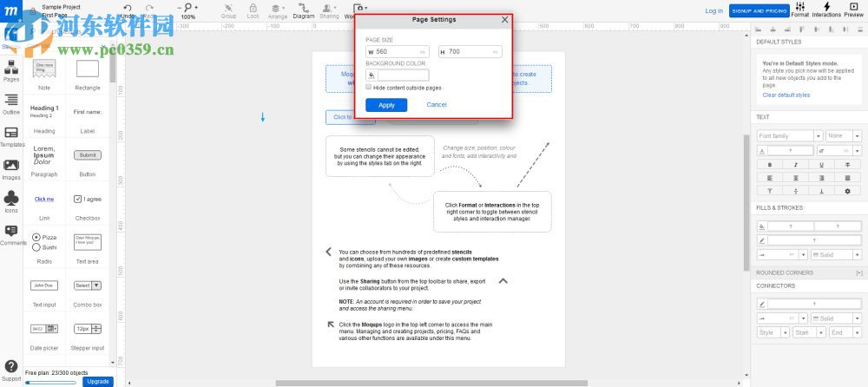
Task: Open the Moqups logo main menu
Action: 10,10
